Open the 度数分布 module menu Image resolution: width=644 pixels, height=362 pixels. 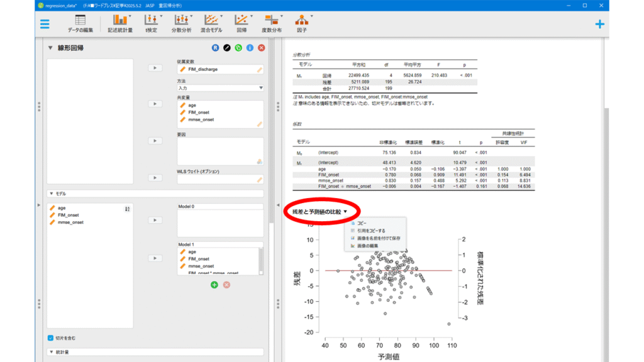point(272,24)
